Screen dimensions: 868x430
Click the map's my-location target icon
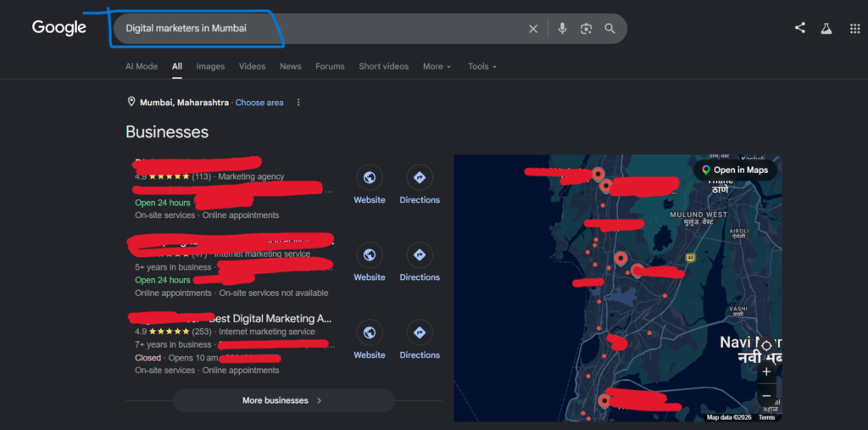coord(766,346)
